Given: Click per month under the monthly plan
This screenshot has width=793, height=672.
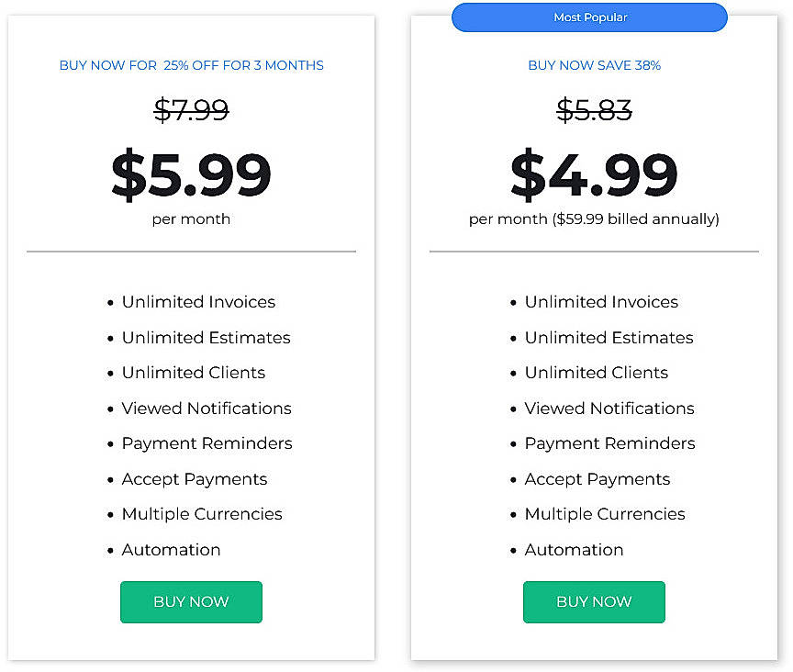Looking at the screenshot, I should tap(191, 218).
